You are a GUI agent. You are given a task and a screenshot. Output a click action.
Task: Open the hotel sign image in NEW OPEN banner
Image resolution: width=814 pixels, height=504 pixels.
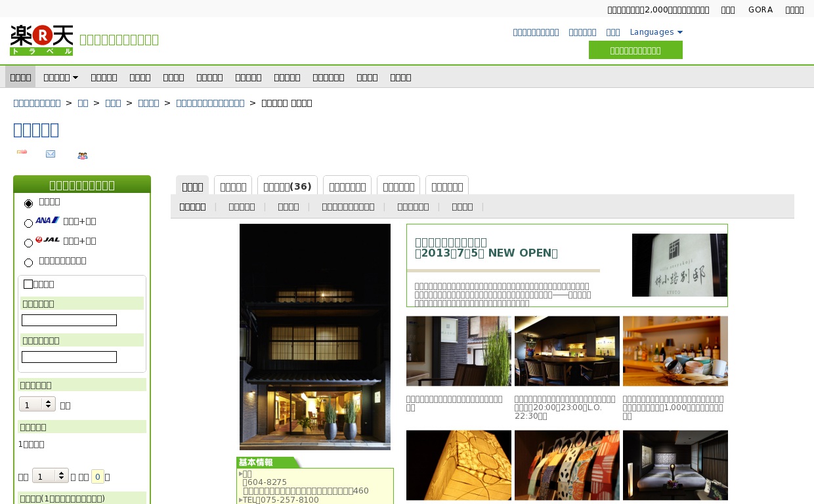[x=679, y=265]
